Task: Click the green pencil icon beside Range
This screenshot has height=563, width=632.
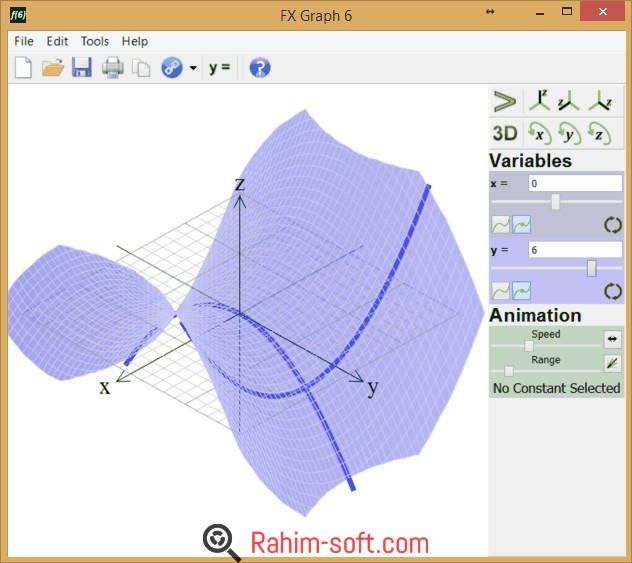Action: [612, 364]
